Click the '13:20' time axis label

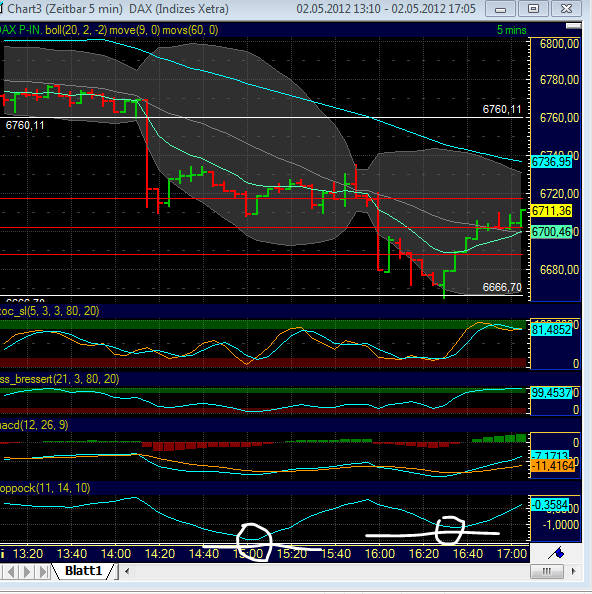(28, 554)
